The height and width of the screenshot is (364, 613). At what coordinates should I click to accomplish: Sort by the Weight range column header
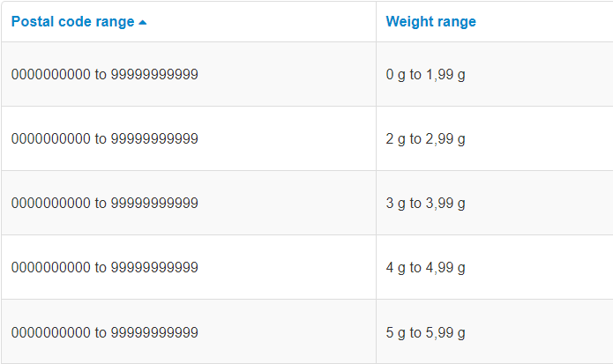click(x=430, y=22)
